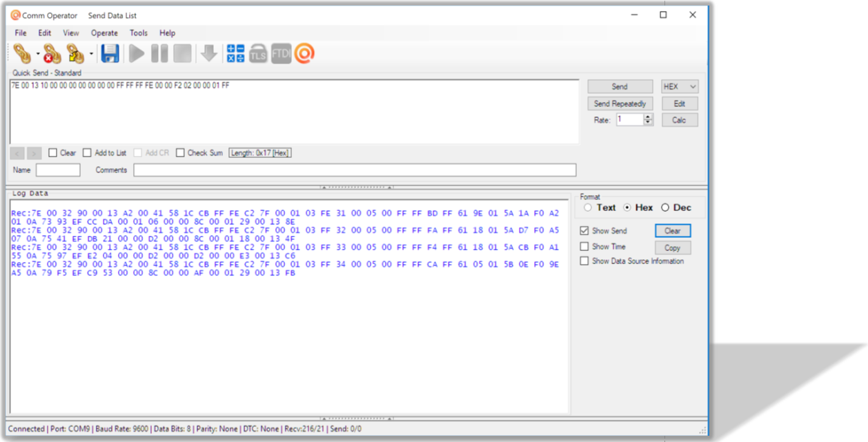Open the blue calculator icon
This screenshot has width=868, height=442.
pyautogui.click(x=235, y=53)
